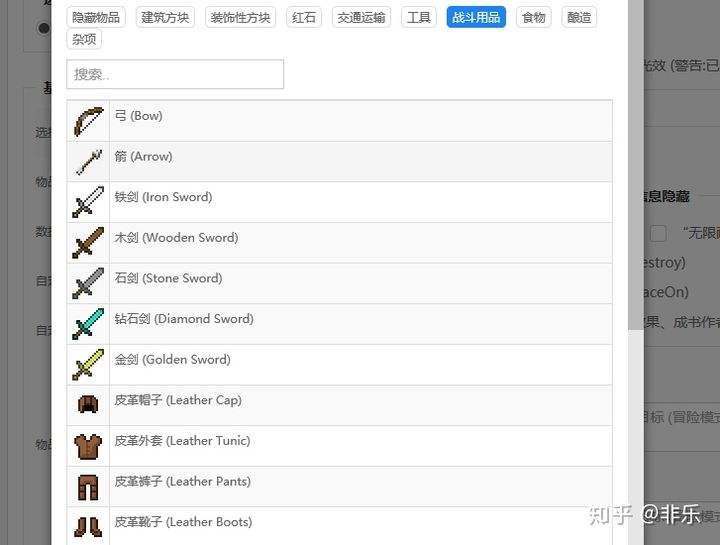Switch to the 食物 category
Viewport: 720px width, 545px height.
coord(534,17)
